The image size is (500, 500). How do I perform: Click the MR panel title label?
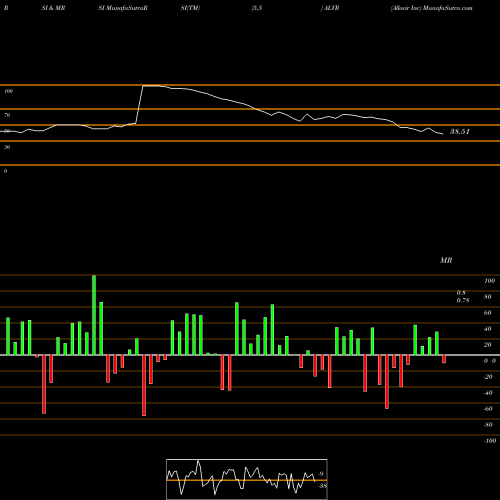[x=446, y=260]
